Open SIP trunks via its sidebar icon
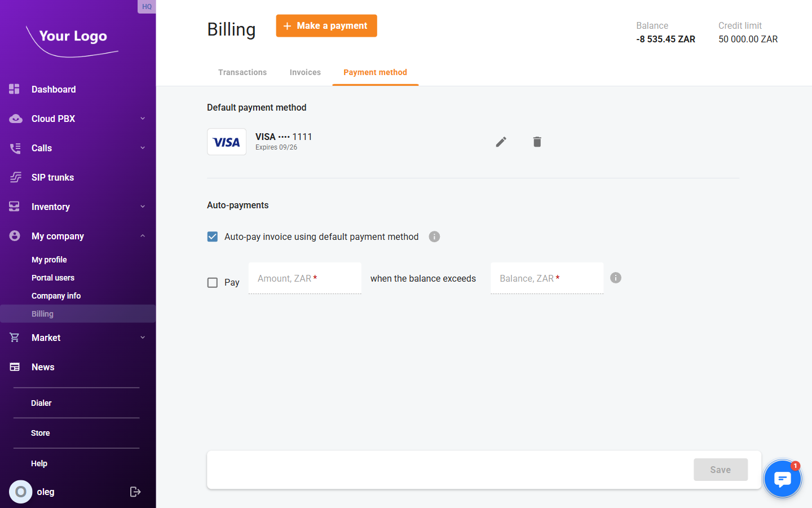812x508 pixels. (14, 177)
